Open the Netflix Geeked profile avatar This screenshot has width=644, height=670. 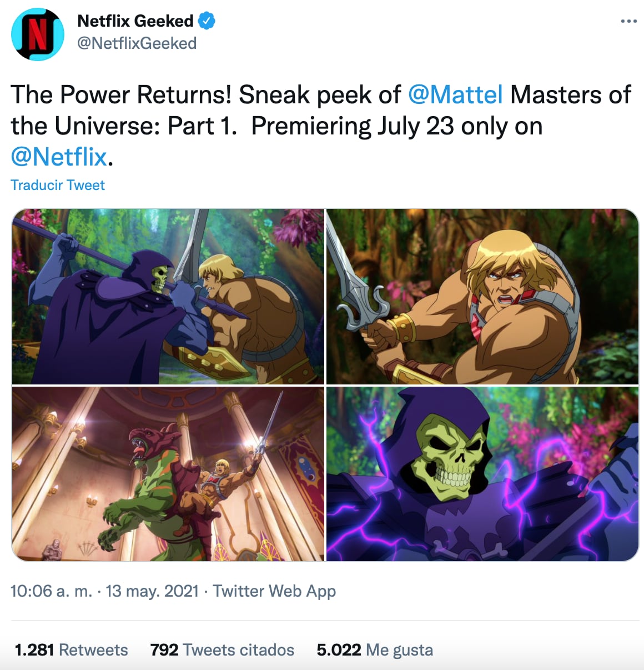tap(38, 34)
